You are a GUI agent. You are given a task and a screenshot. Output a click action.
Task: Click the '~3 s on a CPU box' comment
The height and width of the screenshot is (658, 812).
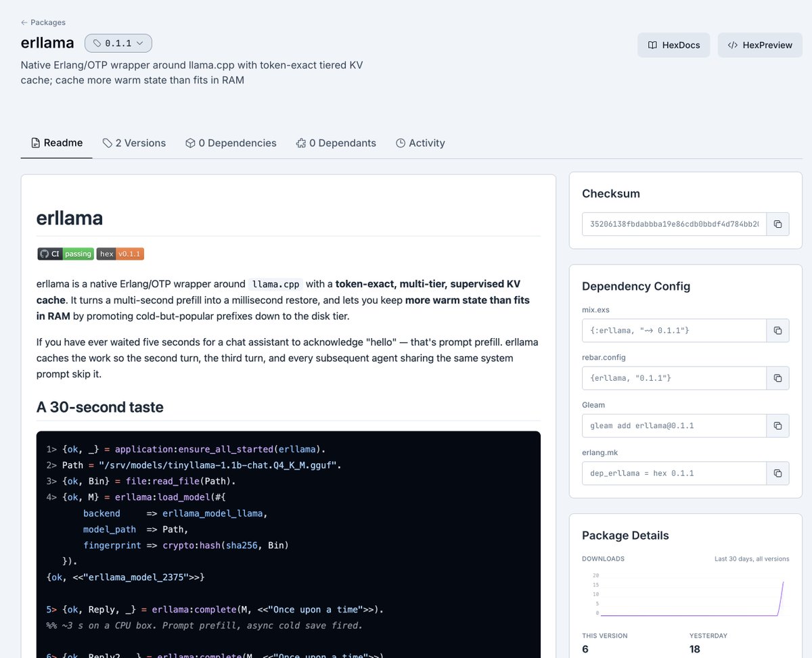(x=204, y=626)
